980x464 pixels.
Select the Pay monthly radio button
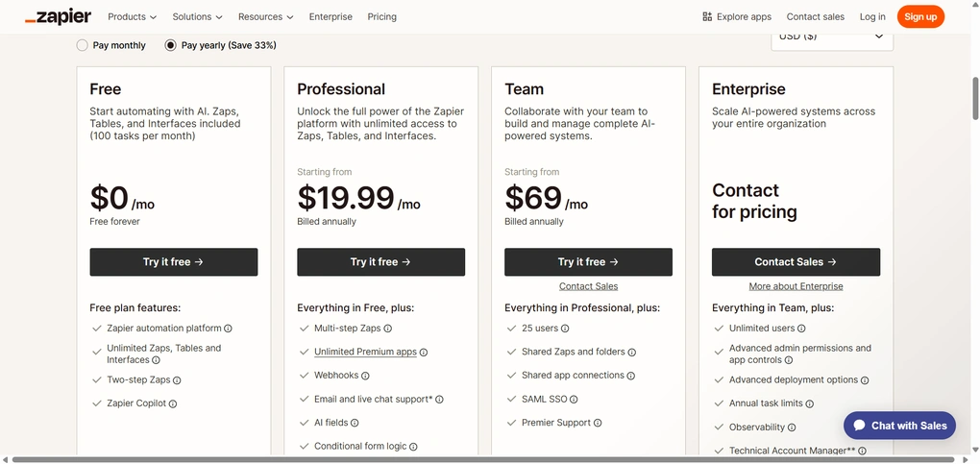[82, 45]
